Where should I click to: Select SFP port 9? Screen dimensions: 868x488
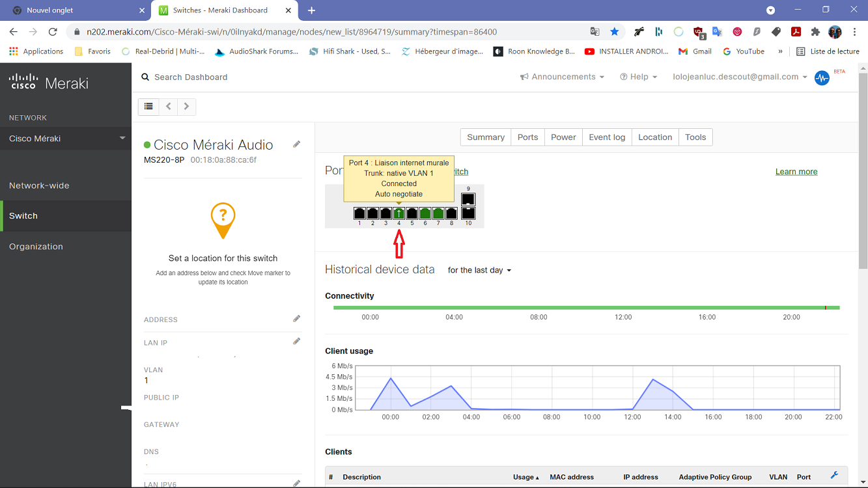click(468, 199)
